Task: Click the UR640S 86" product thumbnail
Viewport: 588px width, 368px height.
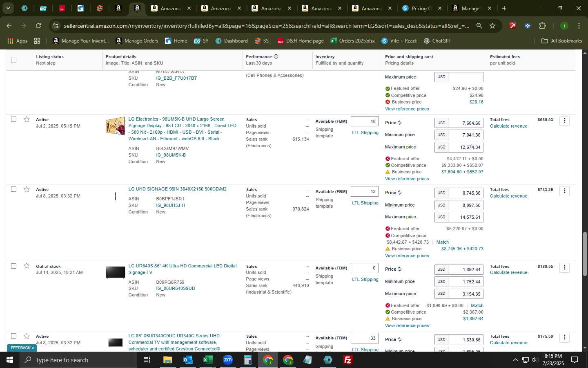Action: [x=116, y=272]
